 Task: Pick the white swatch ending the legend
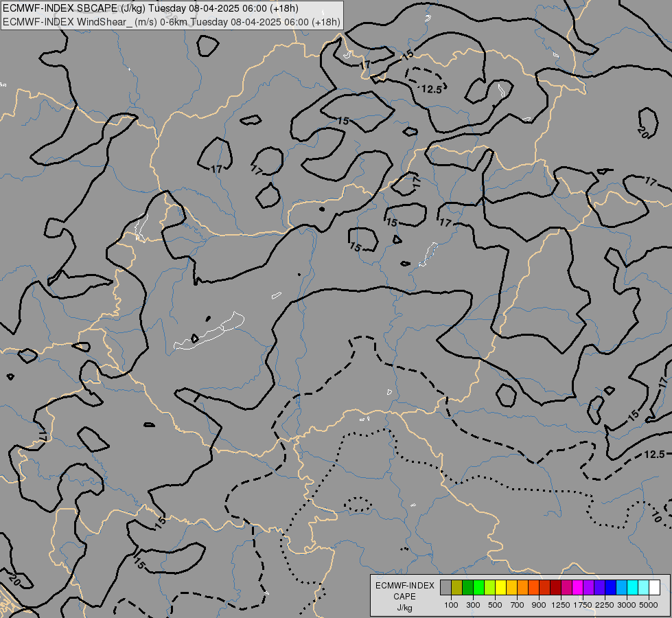pos(654,587)
